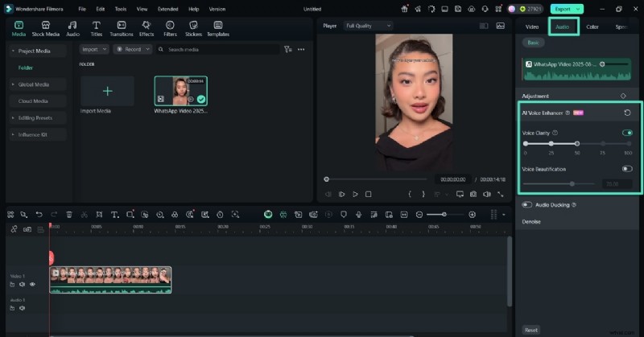This screenshot has width=644, height=337.
Task: Expand the Project Media tree
Action: (13, 51)
